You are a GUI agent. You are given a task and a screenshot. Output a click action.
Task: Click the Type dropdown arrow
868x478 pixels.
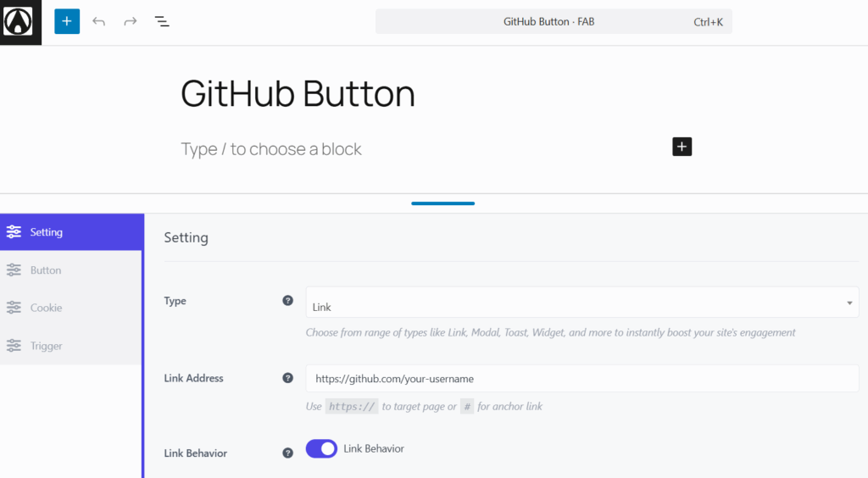click(849, 303)
